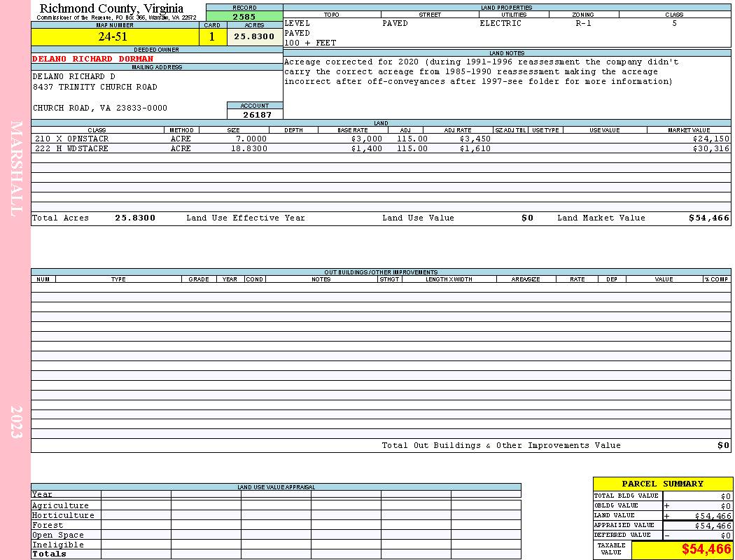The image size is (735, 560).
Task: Select the map number 24-51 field
Action: [x=115, y=36]
